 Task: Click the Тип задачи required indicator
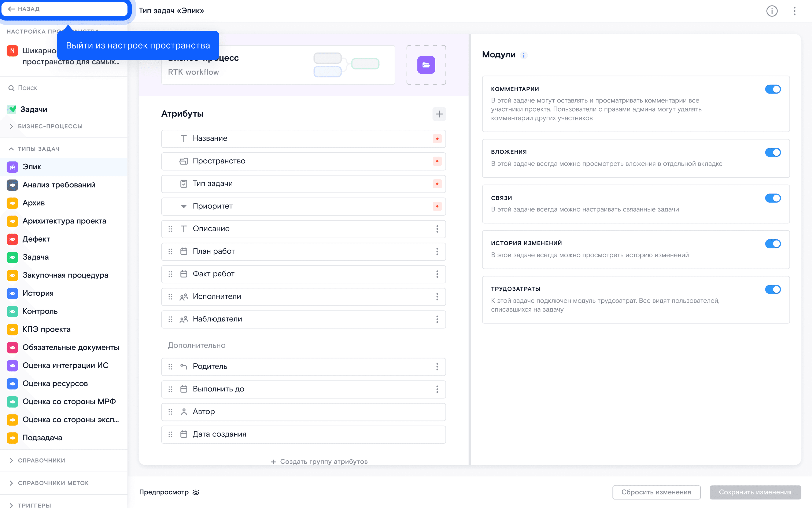click(437, 184)
